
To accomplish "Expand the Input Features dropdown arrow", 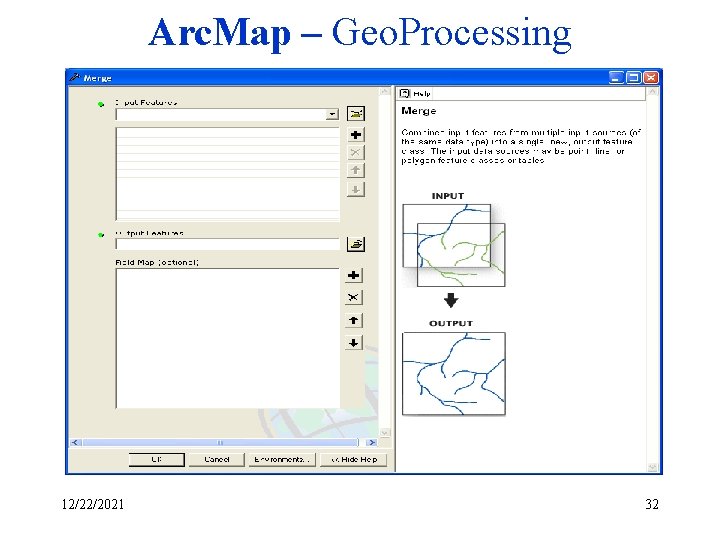I will [332, 114].
